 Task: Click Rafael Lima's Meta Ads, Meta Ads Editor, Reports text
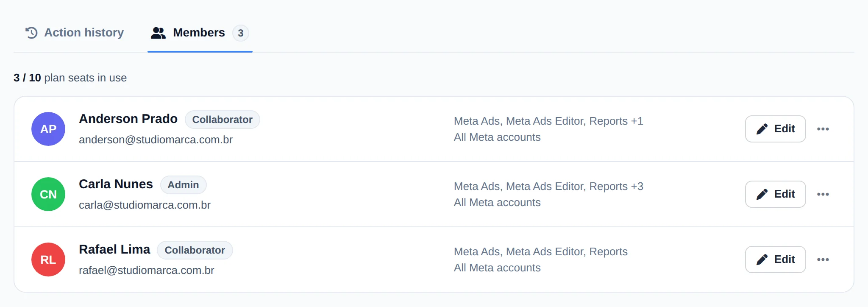click(x=541, y=252)
